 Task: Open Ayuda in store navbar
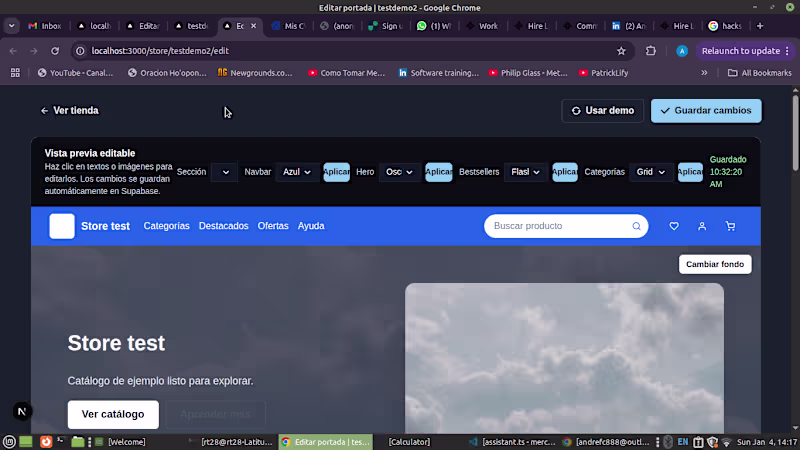(x=311, y=226)
